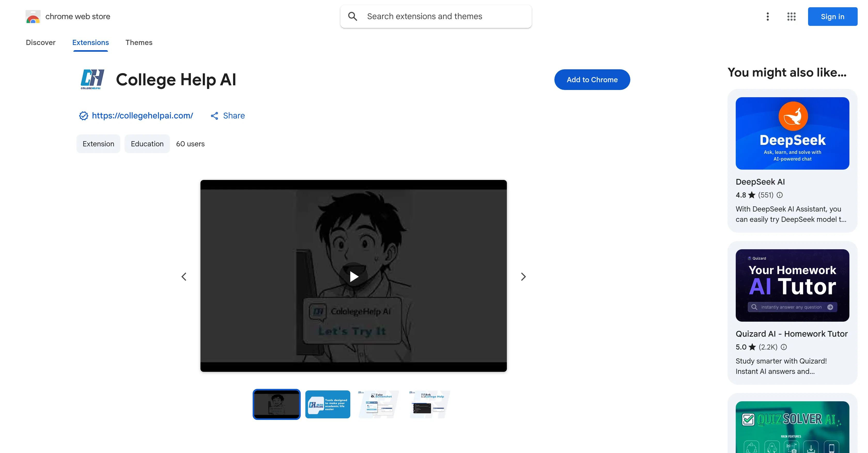Click the info icon beside DeepSeek AI rating
868x453 pixels.
(780, 195)
